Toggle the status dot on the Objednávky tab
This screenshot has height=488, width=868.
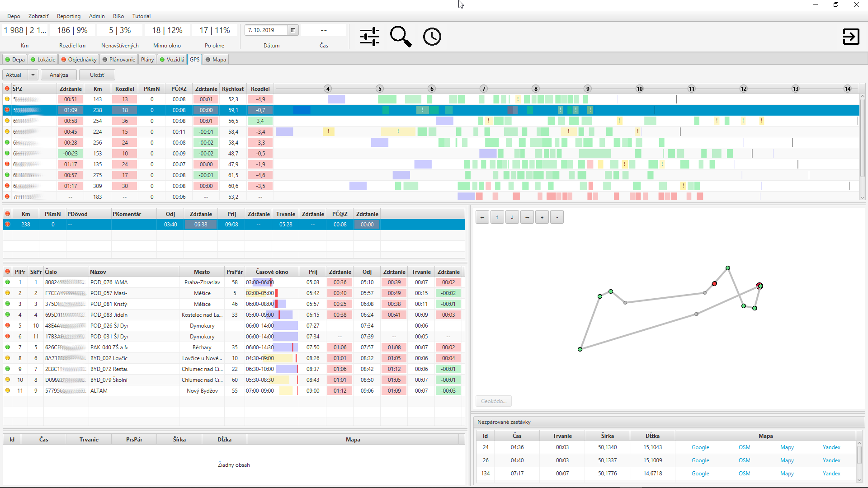[x=63, y=59]
